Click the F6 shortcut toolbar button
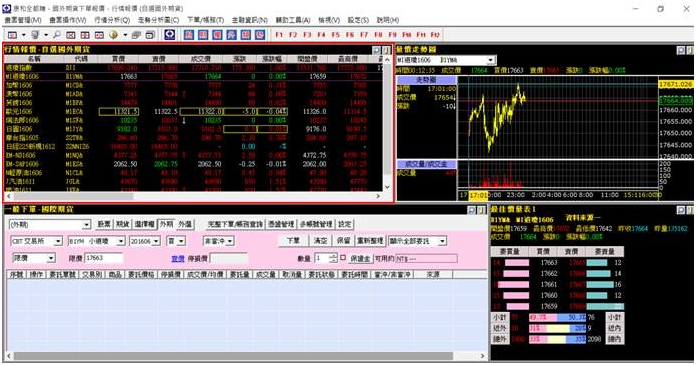Viewport: 696px width, 365px height. (350, 35)
